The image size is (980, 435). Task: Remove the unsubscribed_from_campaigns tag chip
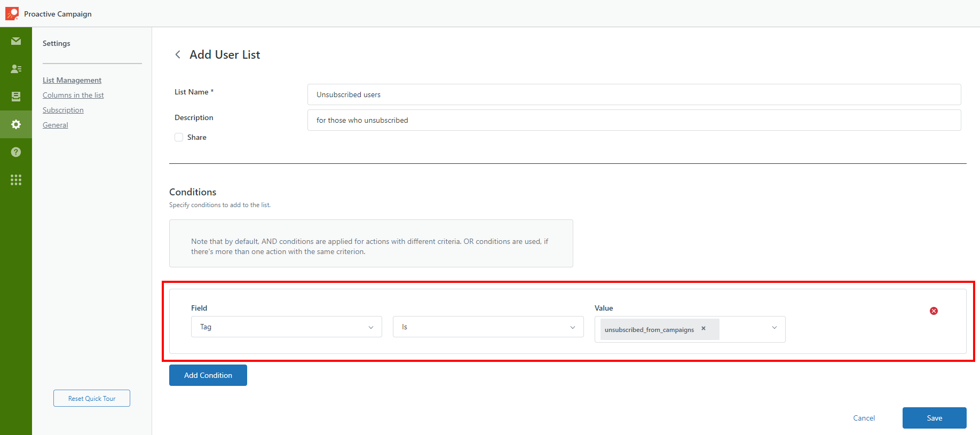click(704, 329)
